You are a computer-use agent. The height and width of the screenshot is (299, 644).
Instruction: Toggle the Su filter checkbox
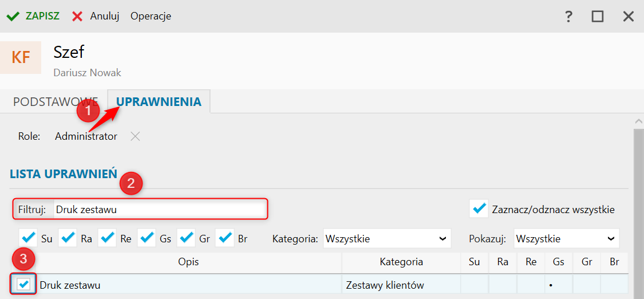pos(29,238)
